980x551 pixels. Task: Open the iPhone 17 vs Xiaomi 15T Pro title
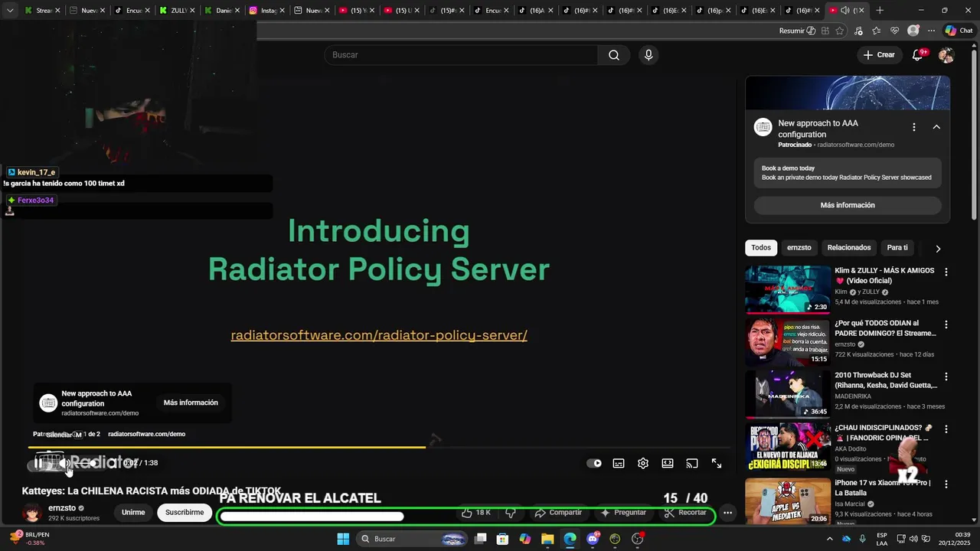tap(883, 487)
